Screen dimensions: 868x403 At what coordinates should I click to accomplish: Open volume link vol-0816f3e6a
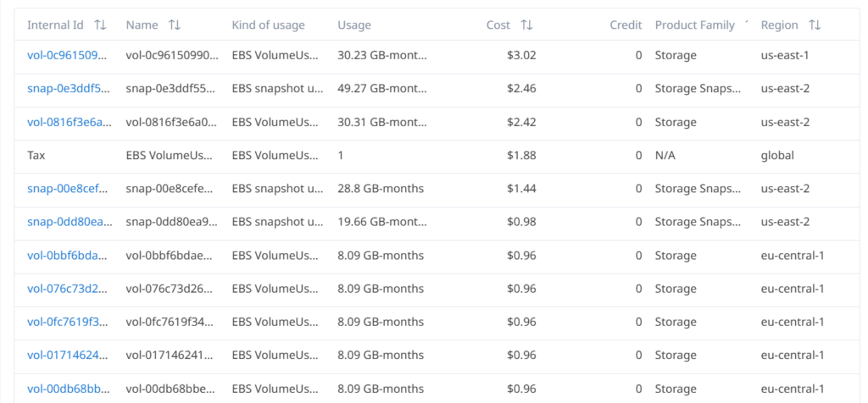coord(70,122)
